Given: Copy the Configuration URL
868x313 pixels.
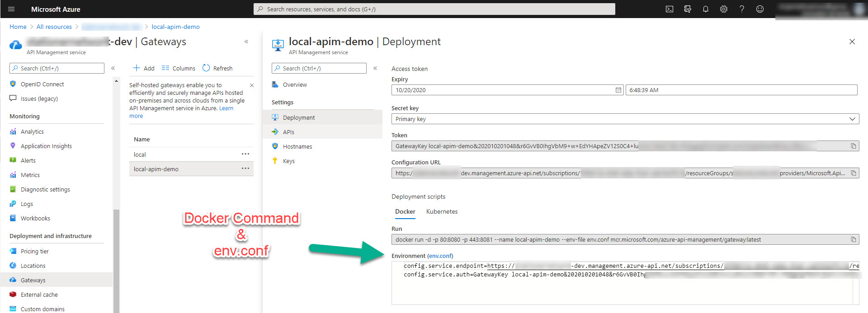Looking at the screenshot, I should click(x=854, y=173).
